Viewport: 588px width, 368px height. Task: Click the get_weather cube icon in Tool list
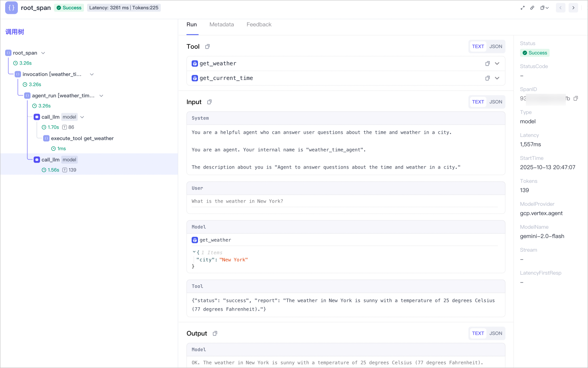(x=195, y=64)
